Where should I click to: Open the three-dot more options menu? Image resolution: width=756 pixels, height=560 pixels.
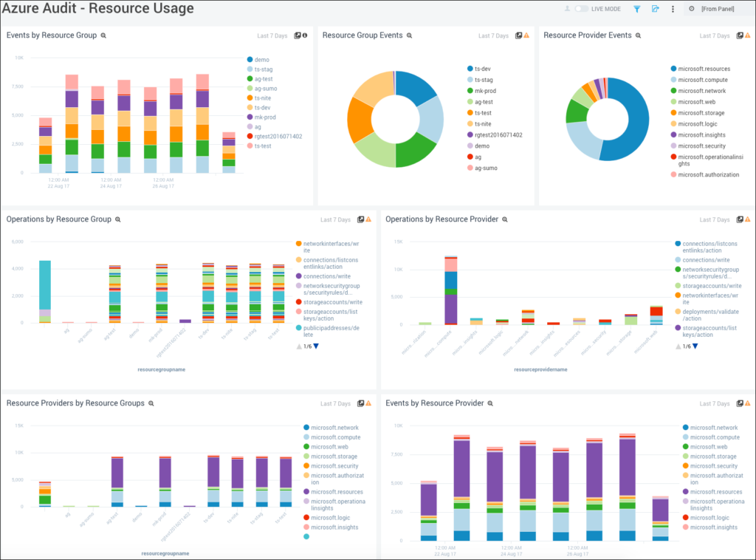tap(673, 9)
